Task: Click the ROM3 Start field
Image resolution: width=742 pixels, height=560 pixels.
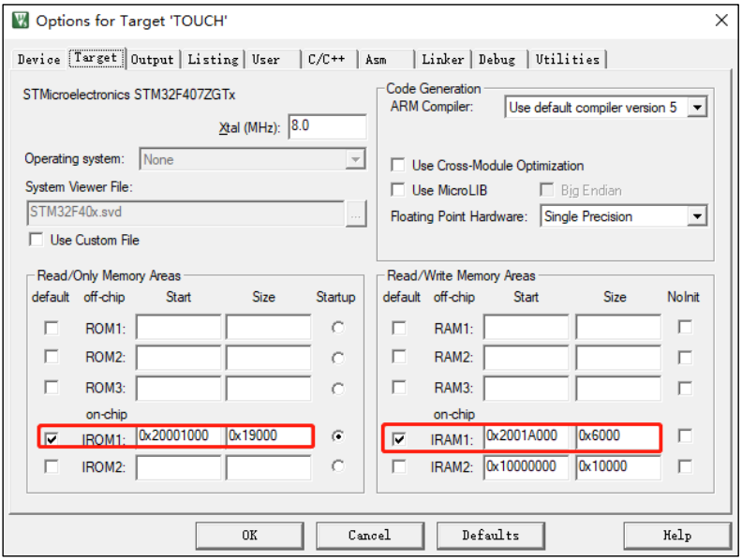Action: tap(178, 389)
